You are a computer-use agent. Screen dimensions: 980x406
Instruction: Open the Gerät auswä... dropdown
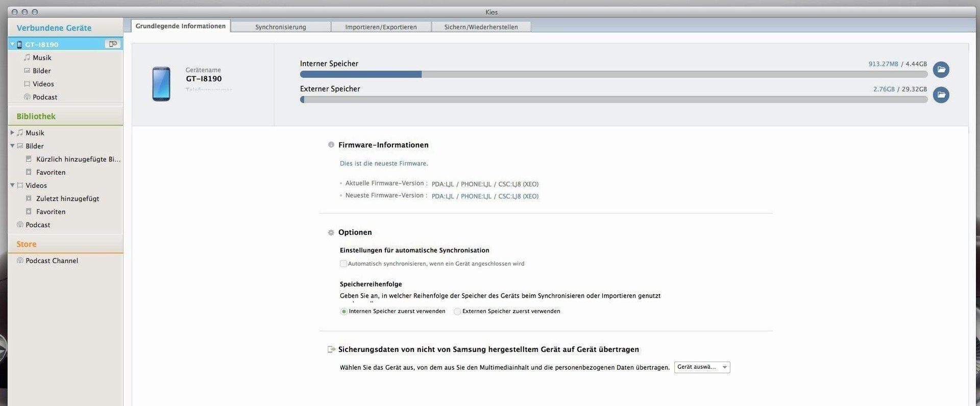[x=702, y=367]
